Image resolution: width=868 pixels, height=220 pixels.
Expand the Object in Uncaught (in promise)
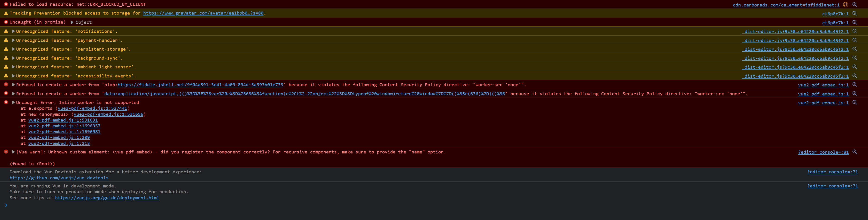coord(72,22)
